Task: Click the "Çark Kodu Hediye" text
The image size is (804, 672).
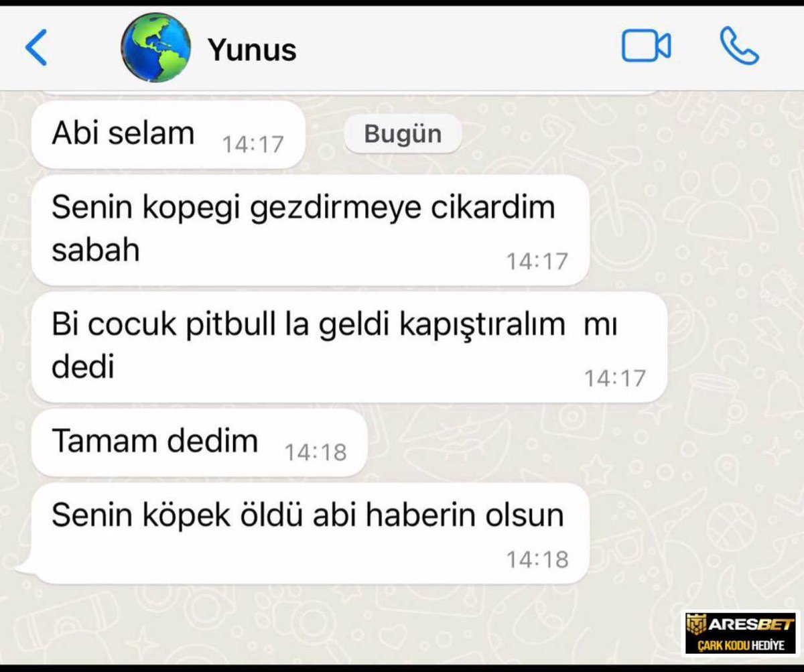Action: coord(740,646)
